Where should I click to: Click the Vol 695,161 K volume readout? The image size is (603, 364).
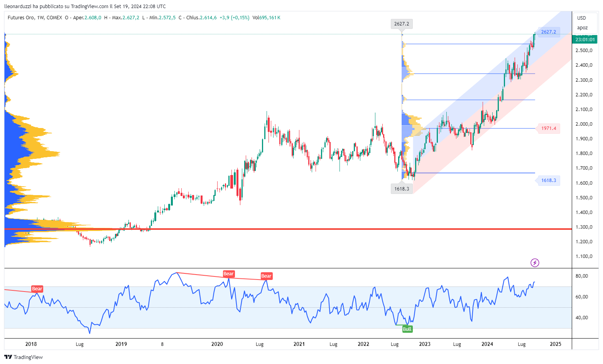pyautogui.click(x=267, y=18)
